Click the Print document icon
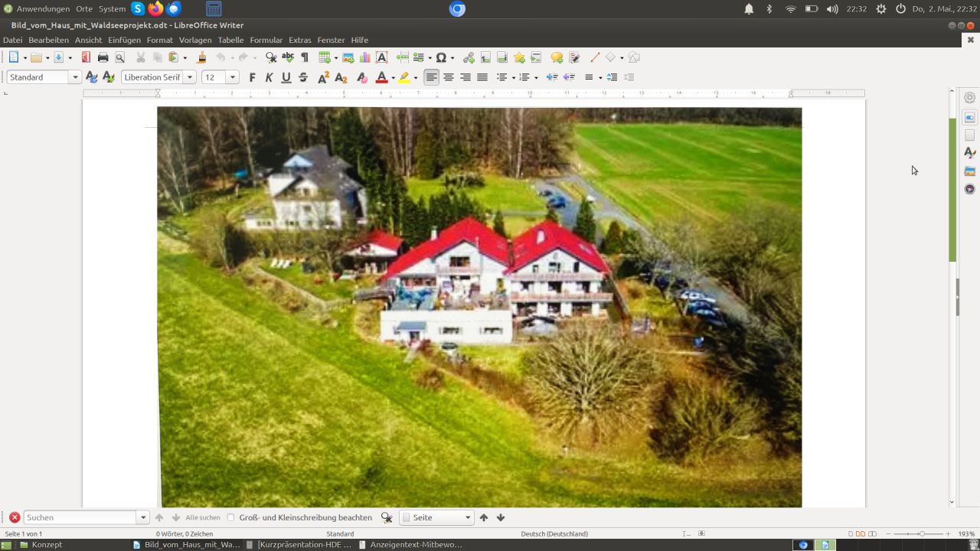 (x=103, y=57)
